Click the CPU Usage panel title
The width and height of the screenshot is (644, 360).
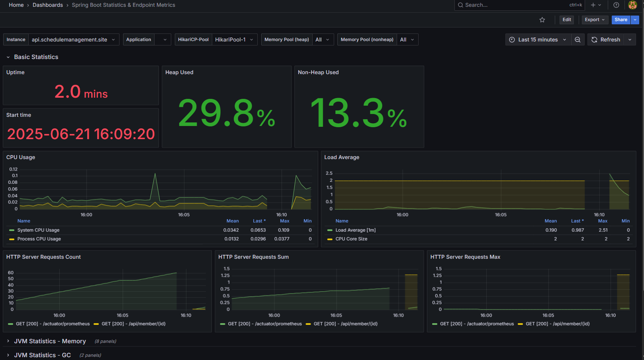21,157
